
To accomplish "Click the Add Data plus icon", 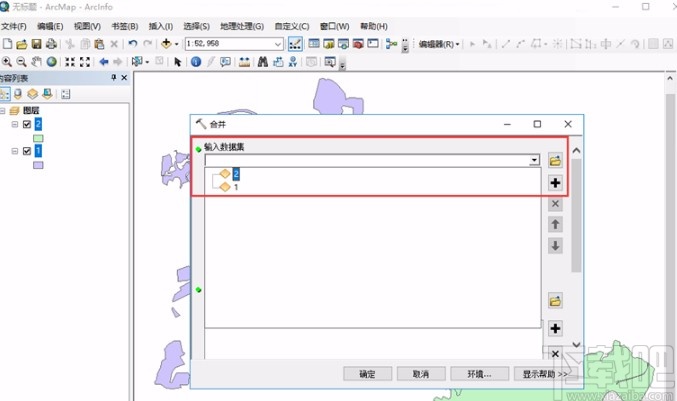I will point(166,44).
